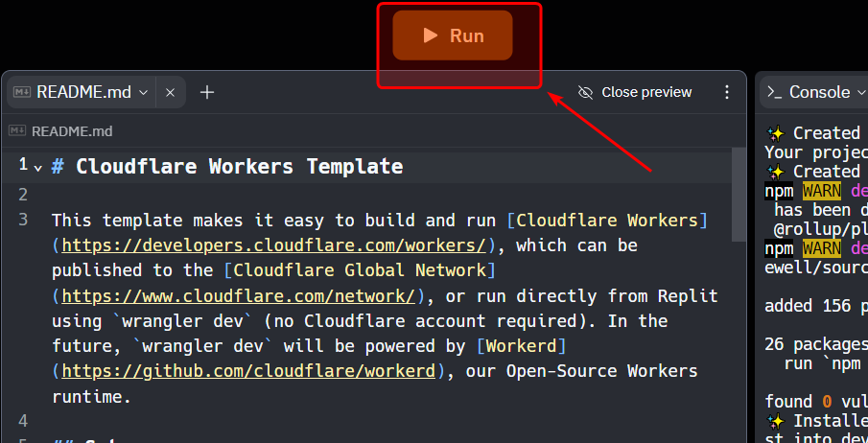Click line number 3 in gutter
The width and height of the screenshot is (868, 443).
click(x=23, y=220)
